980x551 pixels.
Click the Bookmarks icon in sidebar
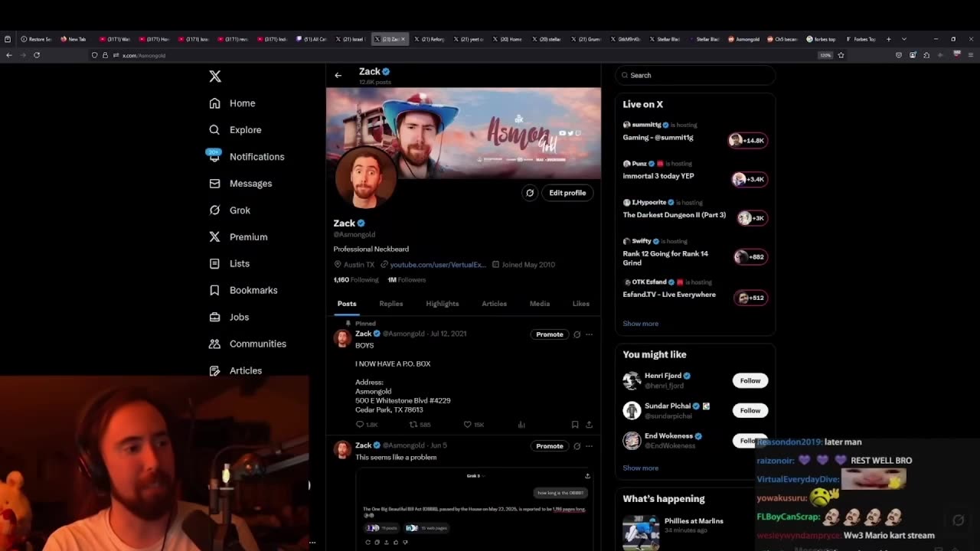(x=214, y=290)
